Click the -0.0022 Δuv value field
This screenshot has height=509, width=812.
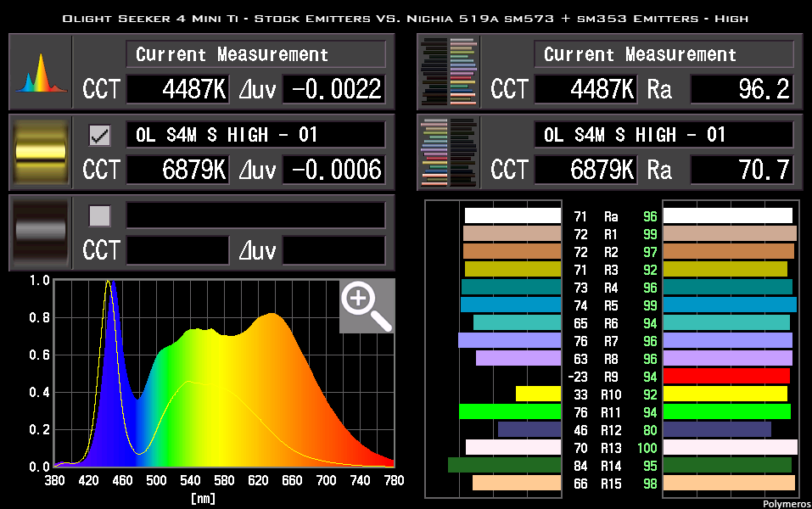[334, 89]
